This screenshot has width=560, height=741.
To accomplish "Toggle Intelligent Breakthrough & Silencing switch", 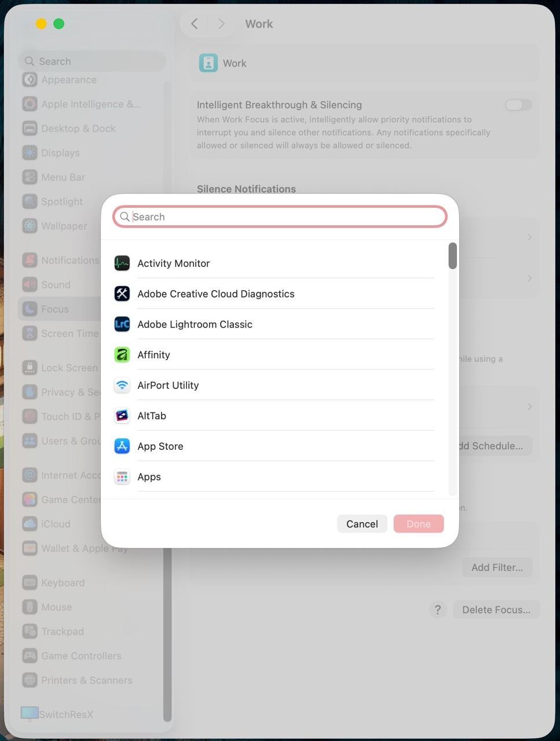I will (x=518, y=105).
